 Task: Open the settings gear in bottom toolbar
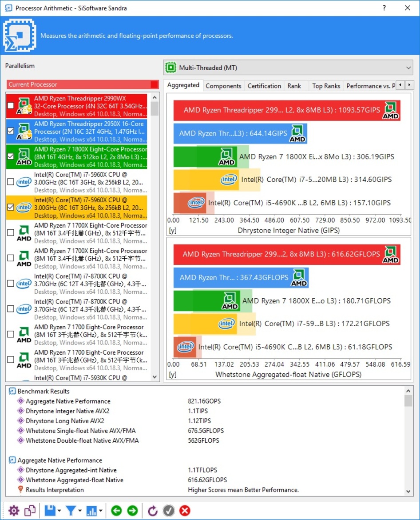click(x=14, y=510)
